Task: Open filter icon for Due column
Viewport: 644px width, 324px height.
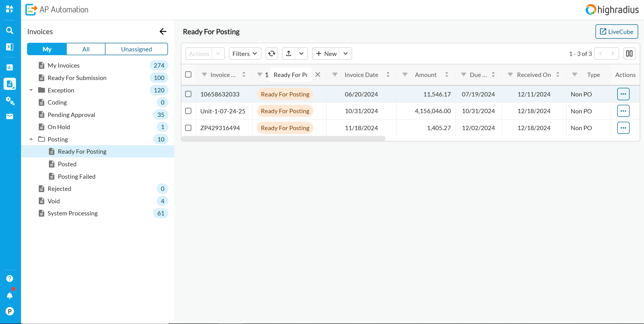Action: tap(464, 75)
